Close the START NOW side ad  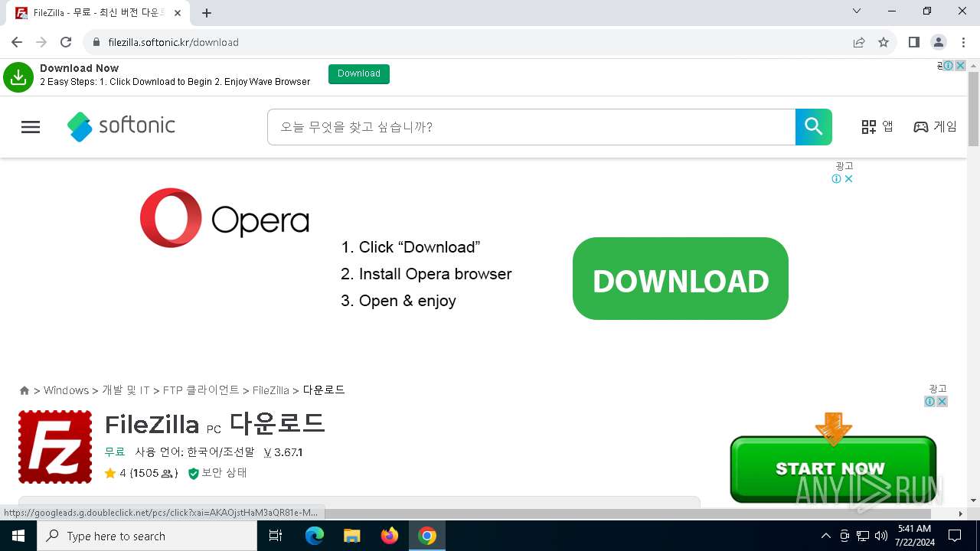942,401
